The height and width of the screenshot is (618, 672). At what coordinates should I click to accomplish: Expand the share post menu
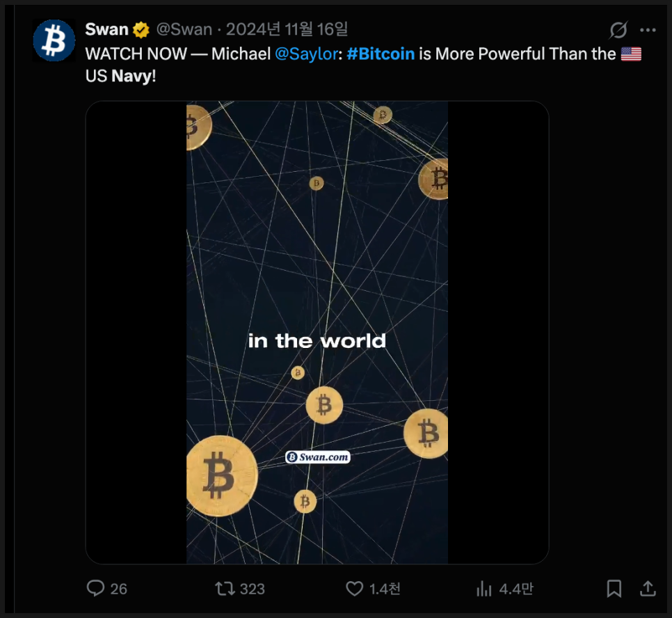(647, 589)
